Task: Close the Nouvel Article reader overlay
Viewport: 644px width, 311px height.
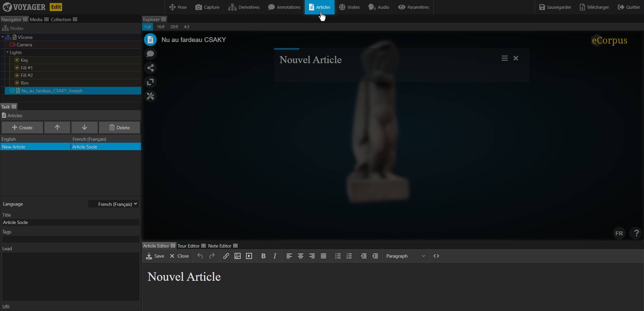Action: 516,58
